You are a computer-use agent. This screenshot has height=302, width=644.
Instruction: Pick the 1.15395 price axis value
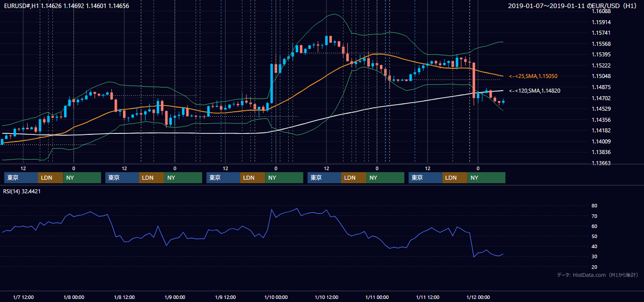(x=601, y=54)
